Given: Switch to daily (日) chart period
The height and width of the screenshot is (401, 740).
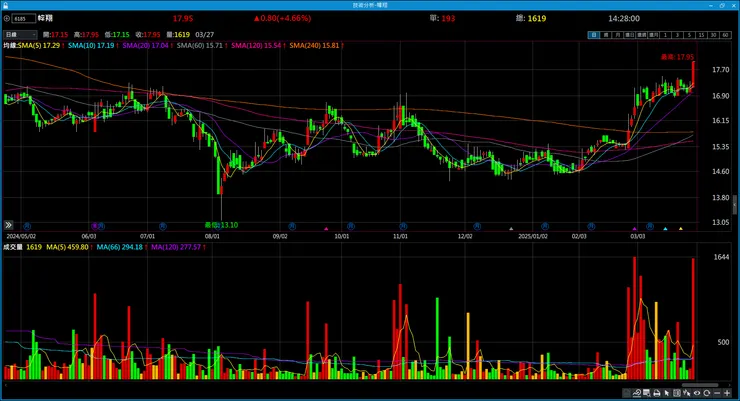Looking at the screenshot, I should point(594,35).
